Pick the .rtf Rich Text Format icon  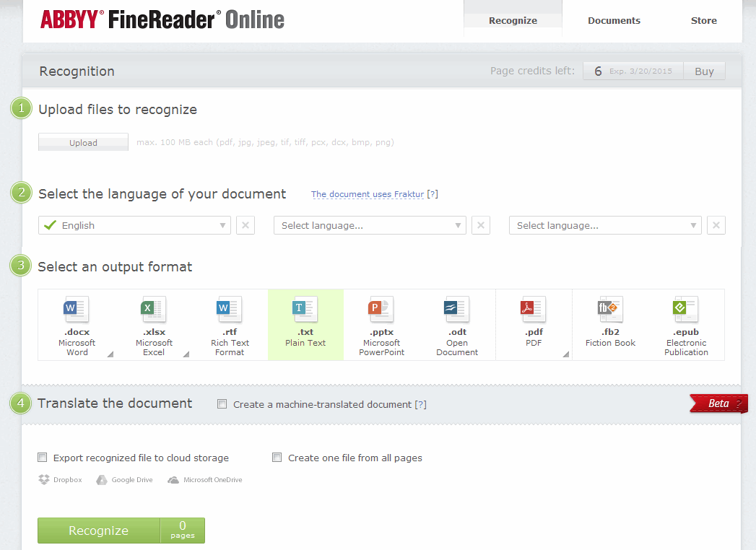click(x=230, y=309)
